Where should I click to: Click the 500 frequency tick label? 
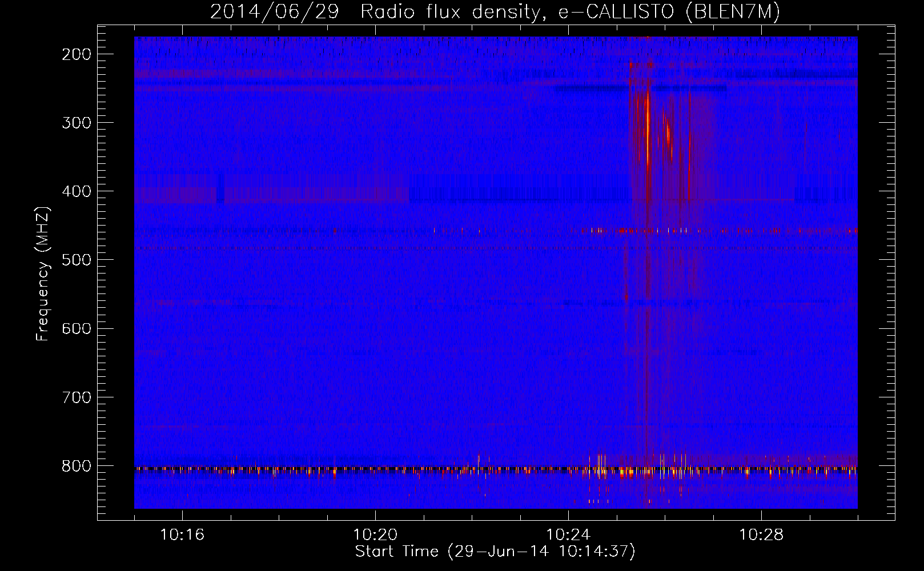coord(77,260)
